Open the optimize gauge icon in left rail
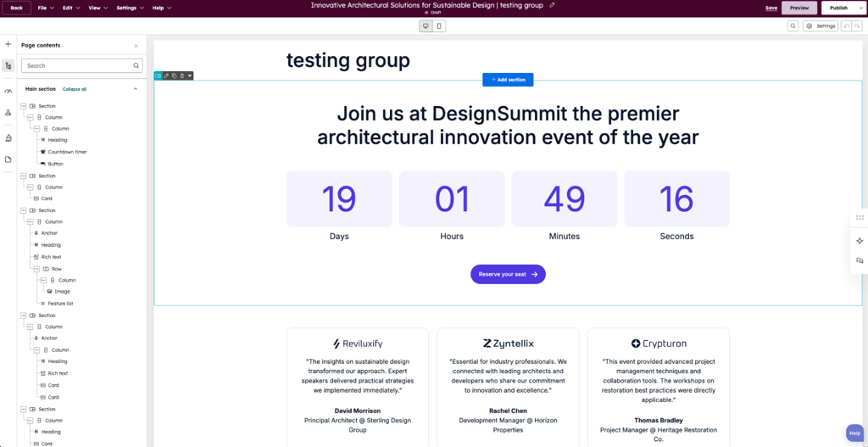 pyautogui.click(x=8, y=91)
